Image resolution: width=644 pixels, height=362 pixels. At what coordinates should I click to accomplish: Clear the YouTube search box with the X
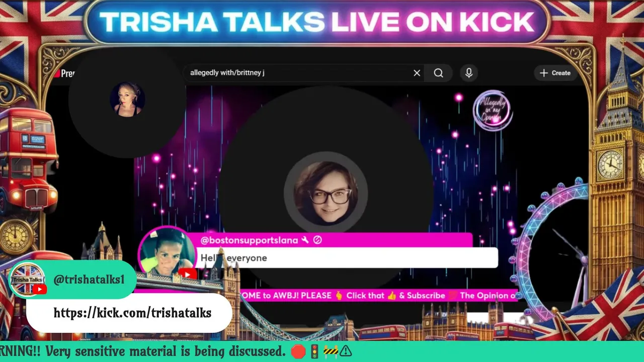(417, 73)
